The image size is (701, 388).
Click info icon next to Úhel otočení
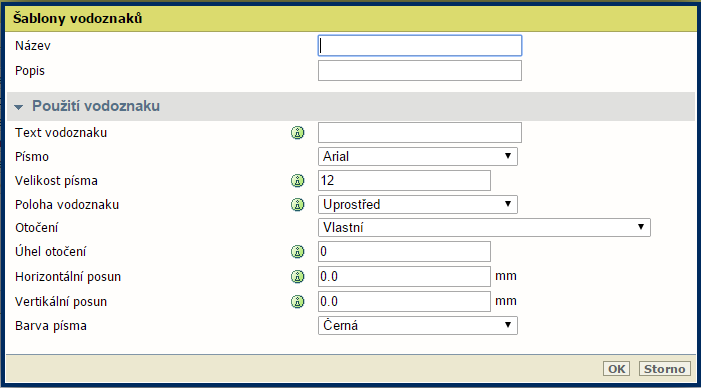[297, 252]
